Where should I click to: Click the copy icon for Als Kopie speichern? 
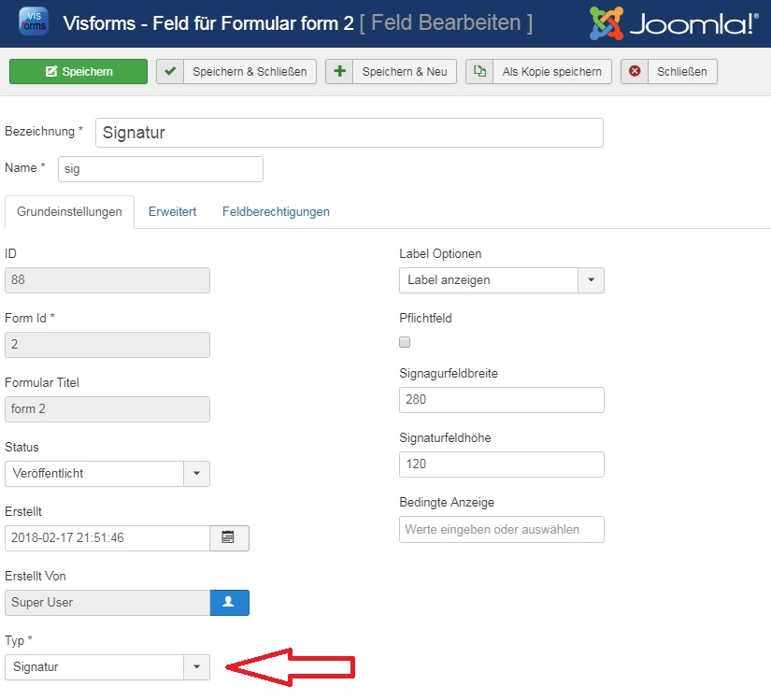479,72
